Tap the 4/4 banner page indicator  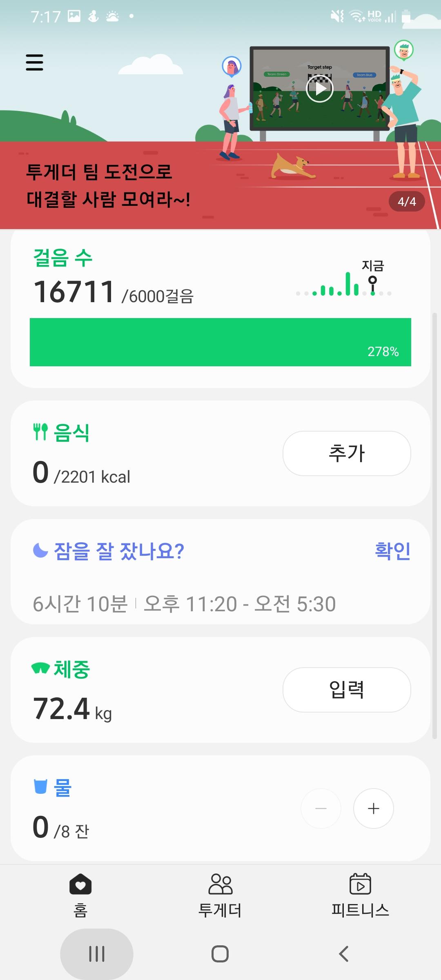tap(407, 202)
